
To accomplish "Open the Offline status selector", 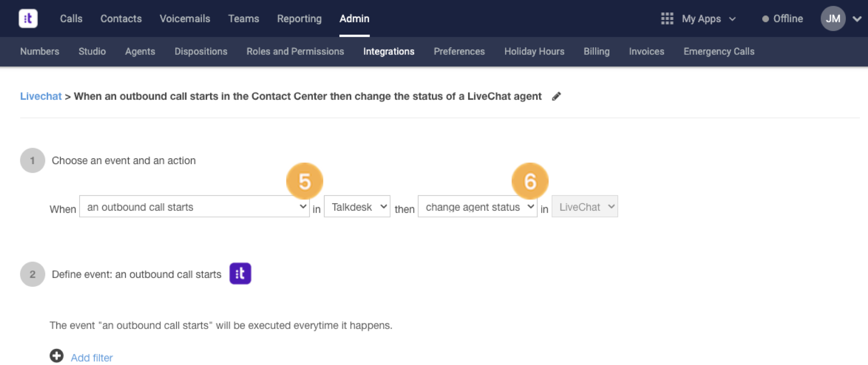I will click(x=782, y=19).
